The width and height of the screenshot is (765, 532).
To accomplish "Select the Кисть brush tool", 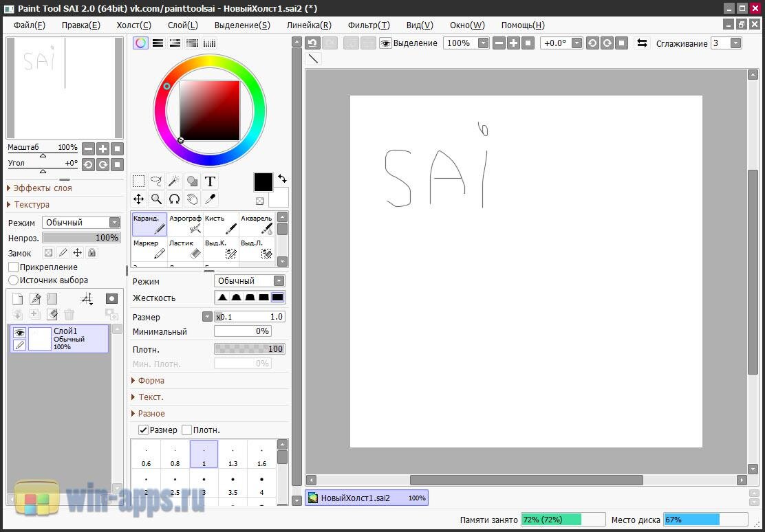I will click(x=221, y=224).
